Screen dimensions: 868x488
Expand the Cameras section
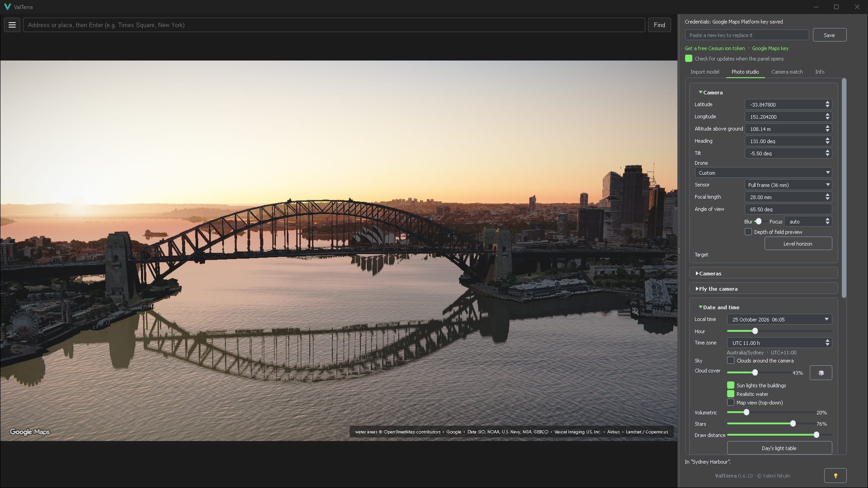(708, 273)
